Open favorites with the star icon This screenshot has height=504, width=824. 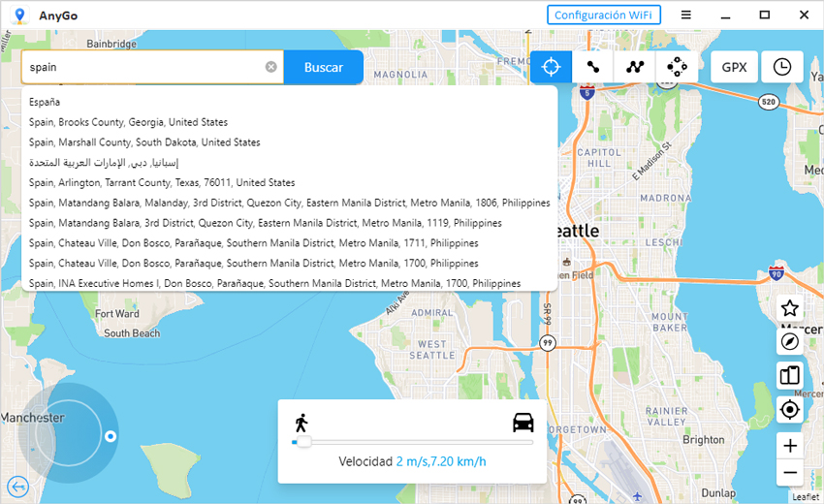tap(790, 308)
